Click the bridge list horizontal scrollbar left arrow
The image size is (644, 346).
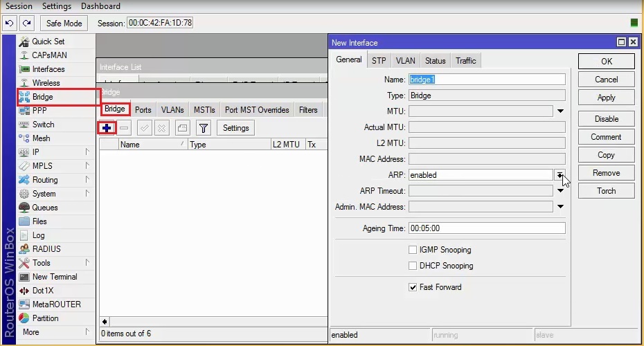click(x=105, y=322)
